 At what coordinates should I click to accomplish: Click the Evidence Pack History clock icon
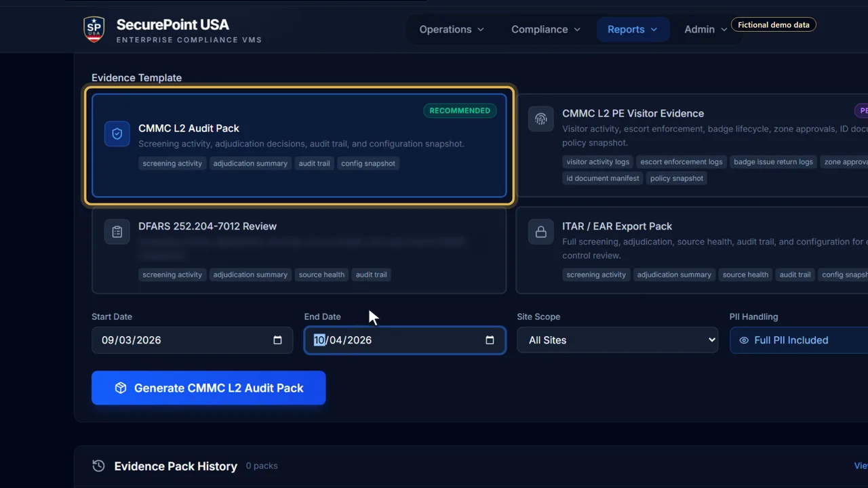pyautogui.click(x=98, y=466)
